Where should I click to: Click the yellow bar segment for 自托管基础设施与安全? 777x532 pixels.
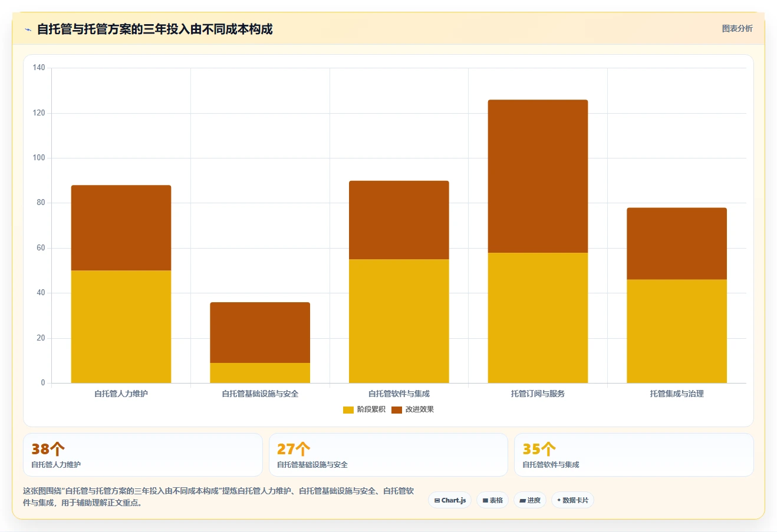click(x=260, y=373)
